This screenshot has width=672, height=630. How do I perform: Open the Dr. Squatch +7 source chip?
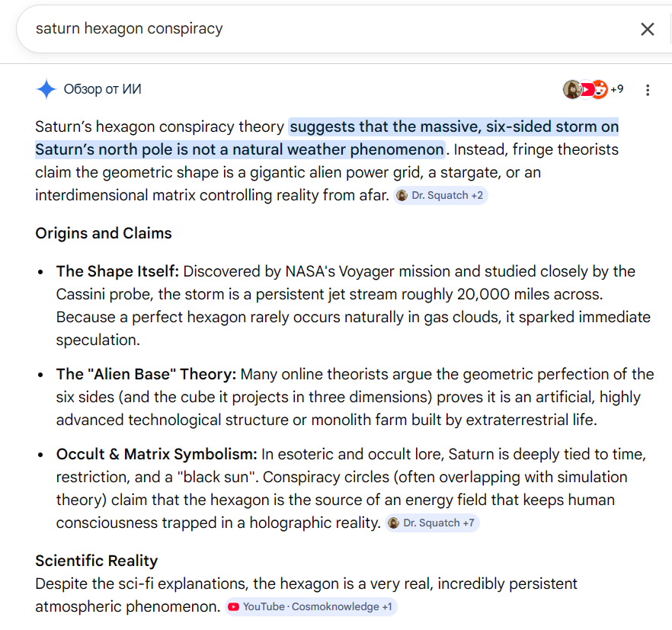(432, 523)
